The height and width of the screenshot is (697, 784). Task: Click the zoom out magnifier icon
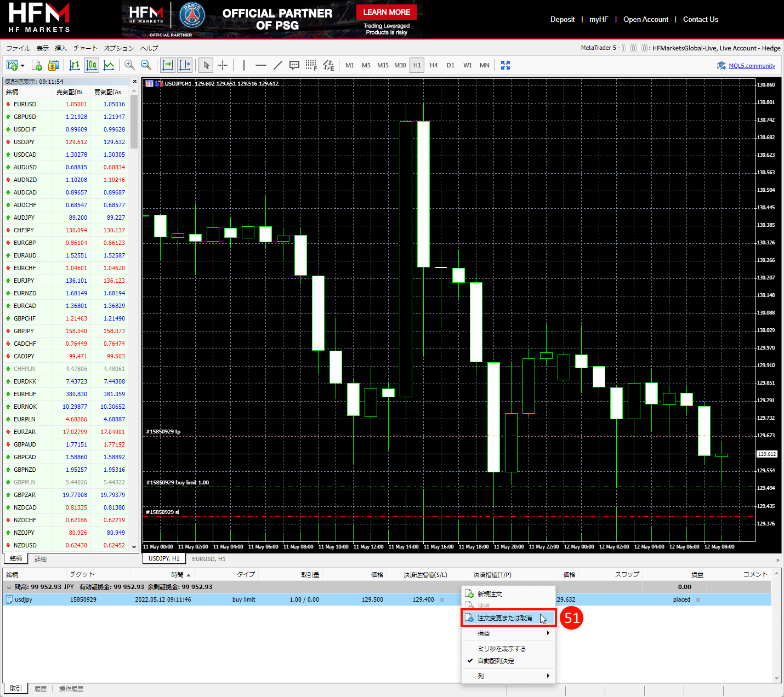(146, 65)
